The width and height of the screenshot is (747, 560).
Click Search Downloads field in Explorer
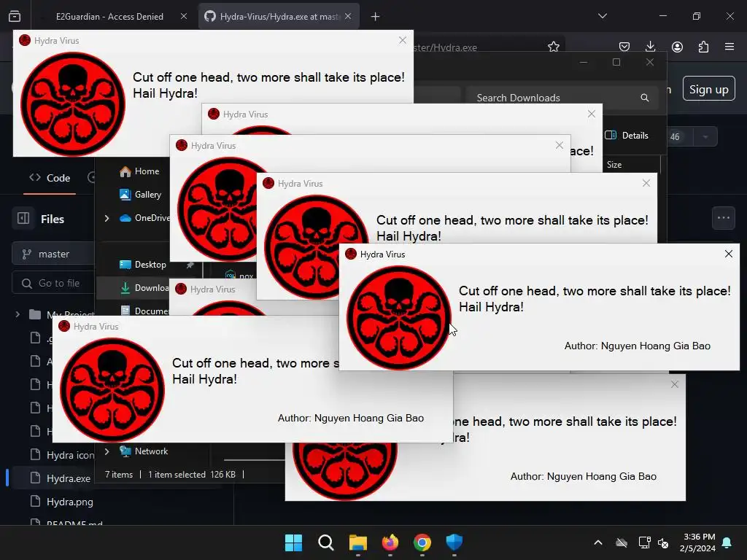[x=562, y=98]
